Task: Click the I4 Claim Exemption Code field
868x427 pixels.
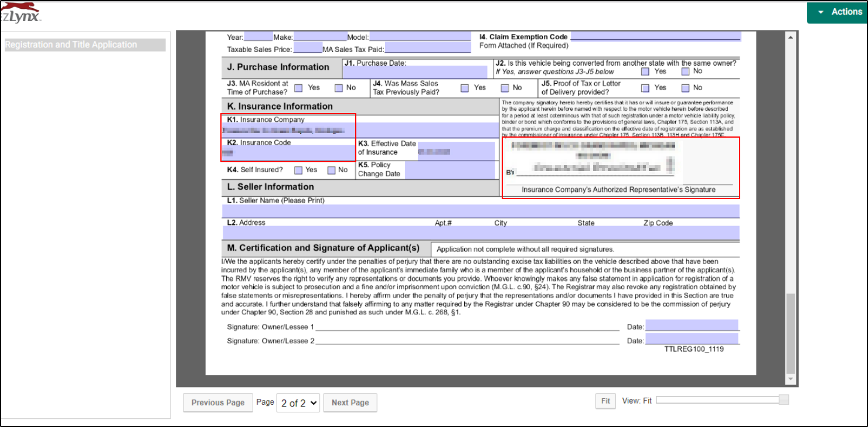Action: coord(656,37)
